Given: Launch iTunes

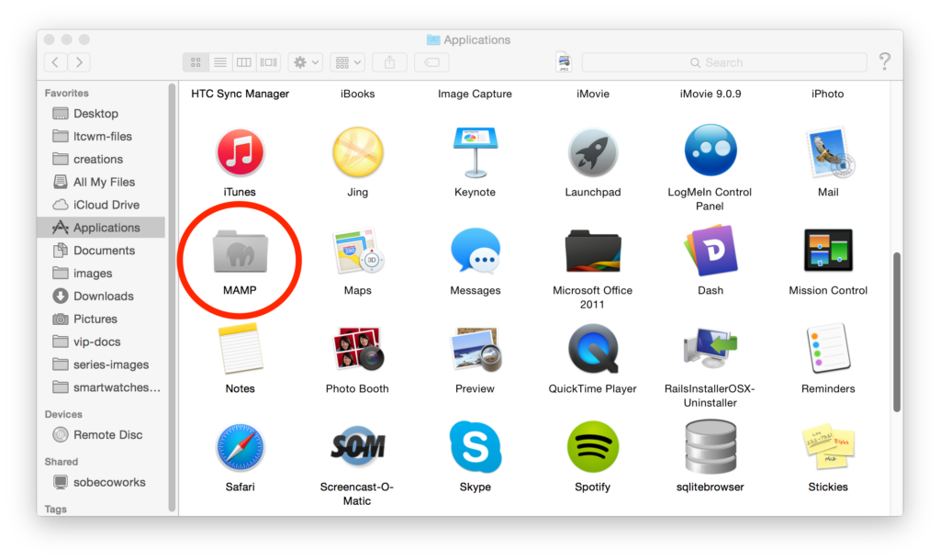Looking at the screenshot, I should (240, 152).
